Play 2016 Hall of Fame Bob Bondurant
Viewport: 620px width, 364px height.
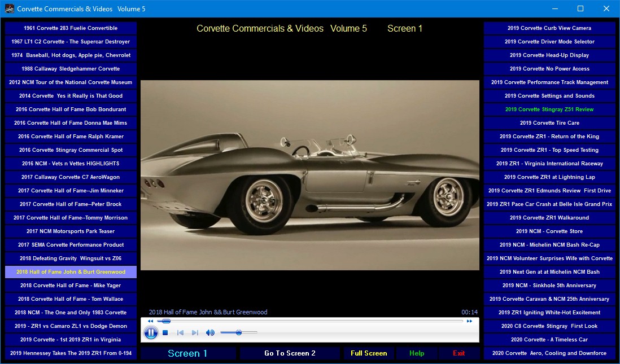[x=71, y=109]
